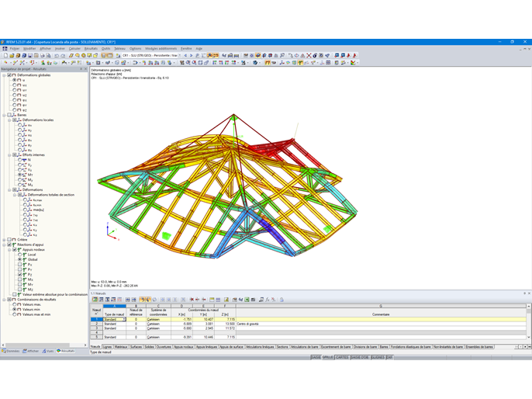Click the rainbow color scale icon ending the second toolbar
Image resolution: width=532 pixels, height=399 pixels.
pyautogui.click(x=353, y=62)
